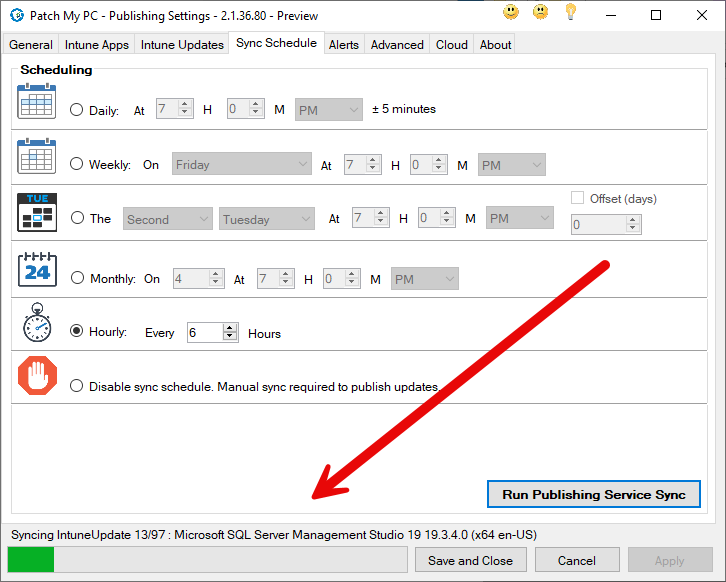This screenshot has width=726, height=582.
Task: Select 'The' Second Tuesday radio button
Action: tap(77, 218)
